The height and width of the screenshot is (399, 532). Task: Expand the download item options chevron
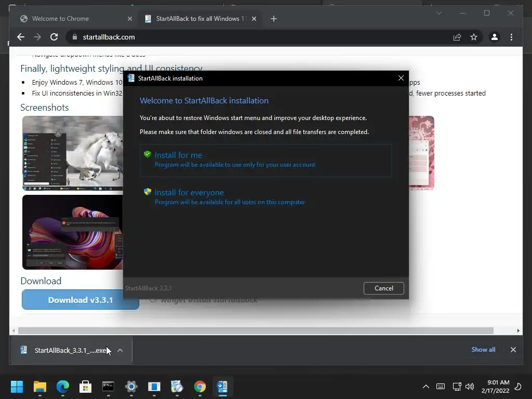coord(120,350)
